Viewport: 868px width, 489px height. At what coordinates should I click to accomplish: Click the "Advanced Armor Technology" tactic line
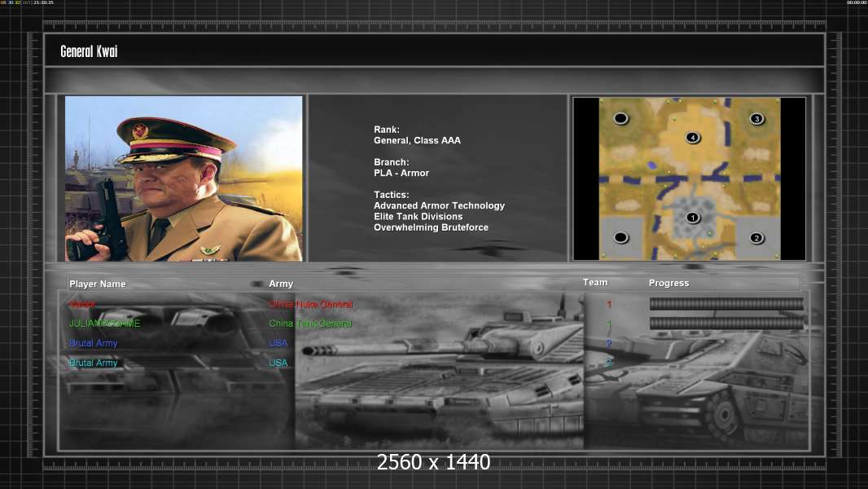[x=439, y=205]
